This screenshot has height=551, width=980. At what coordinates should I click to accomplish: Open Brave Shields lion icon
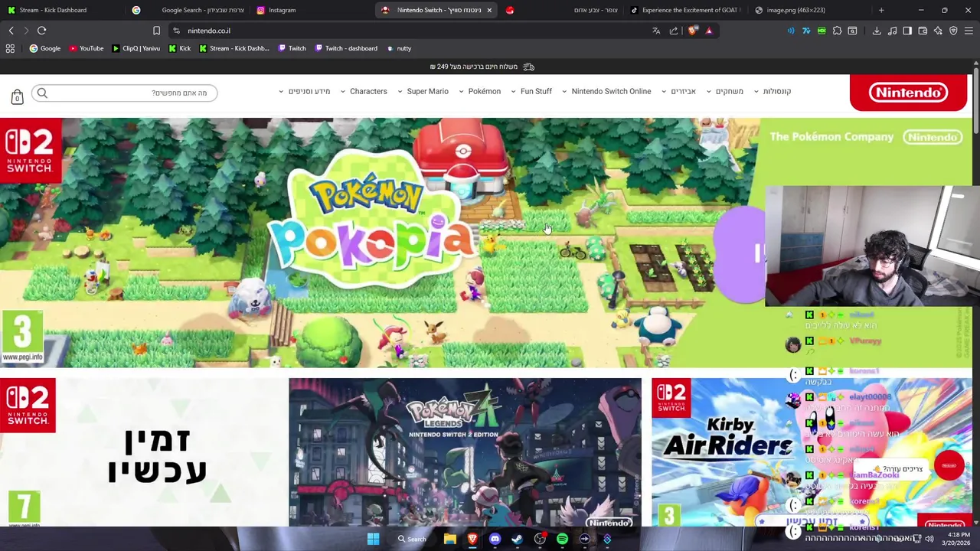pos(693,31)
